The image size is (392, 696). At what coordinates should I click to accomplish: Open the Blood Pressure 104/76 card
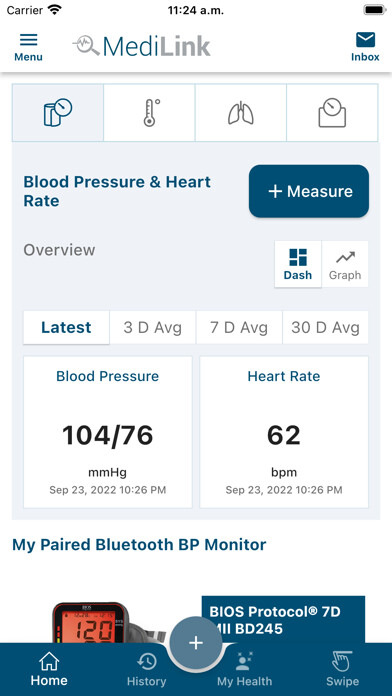108,432
